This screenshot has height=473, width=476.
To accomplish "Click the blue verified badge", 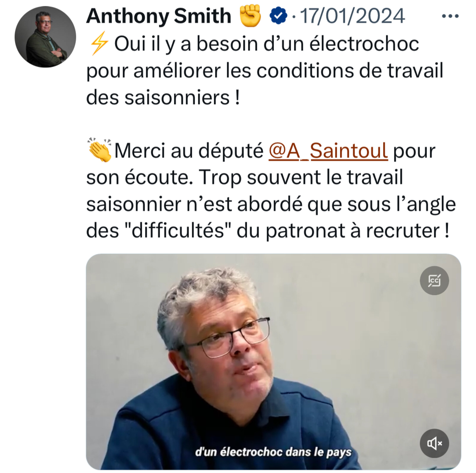I will point(278,16).
